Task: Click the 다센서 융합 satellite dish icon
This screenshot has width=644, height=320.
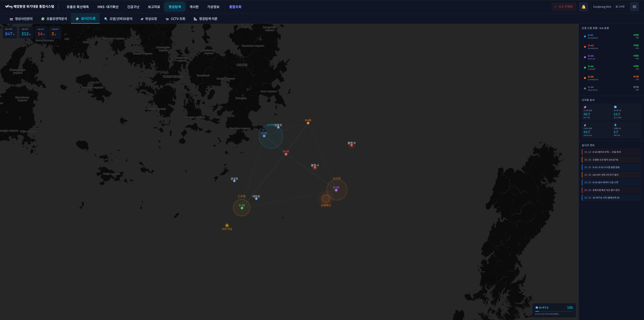Action: tap(585, 125)
